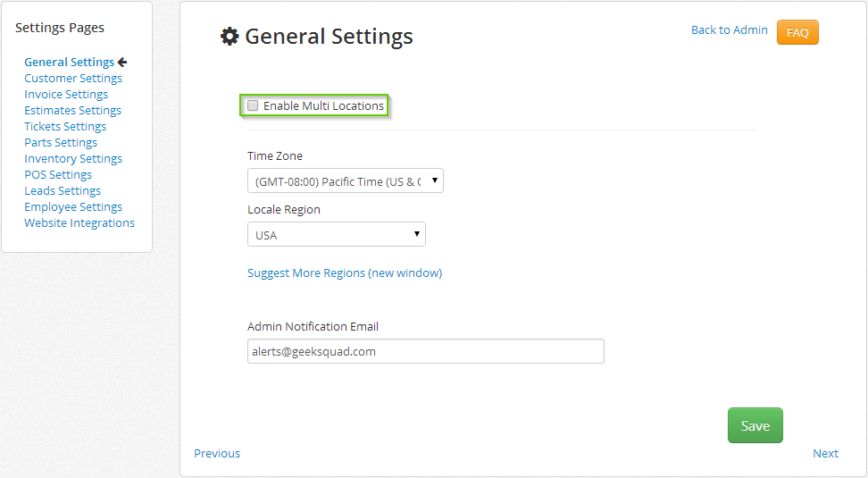Enable Multi Locations checkbox

coord(253,105)
